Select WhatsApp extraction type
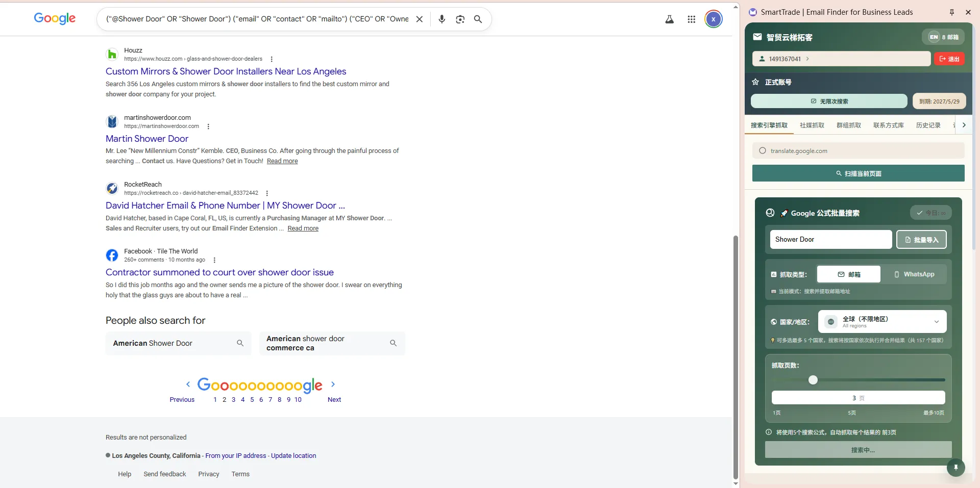 (x=914, y=274)
